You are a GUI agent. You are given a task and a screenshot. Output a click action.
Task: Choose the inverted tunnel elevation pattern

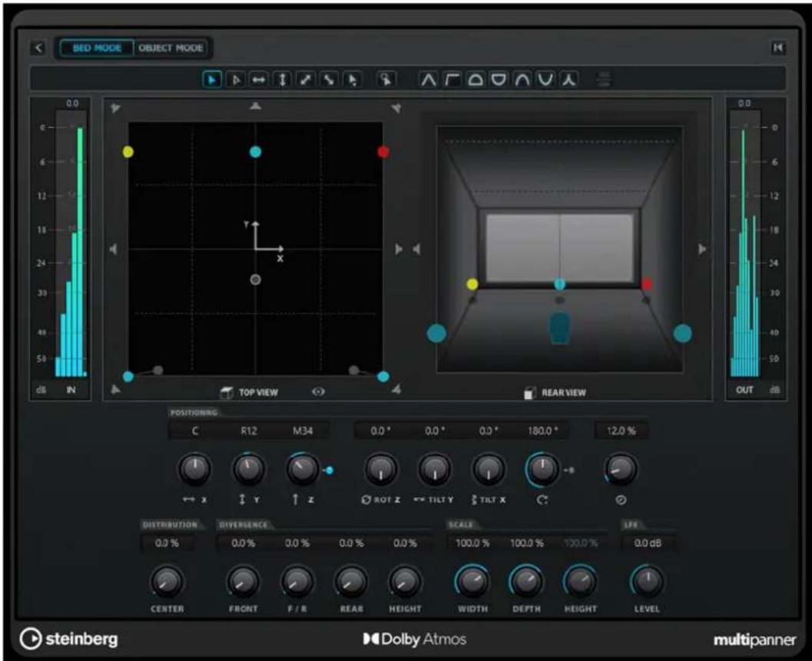(x=545, y=80)
